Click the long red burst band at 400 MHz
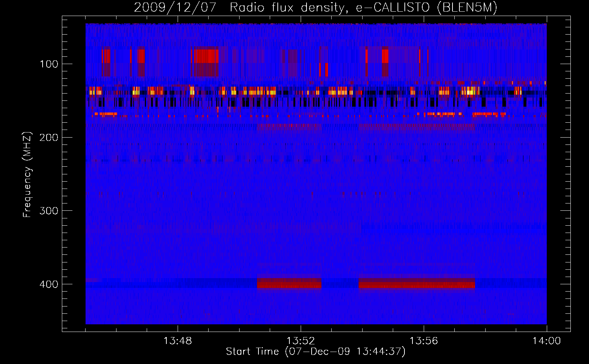The width and height of the screenshot is (589, 364). (417, 283)
